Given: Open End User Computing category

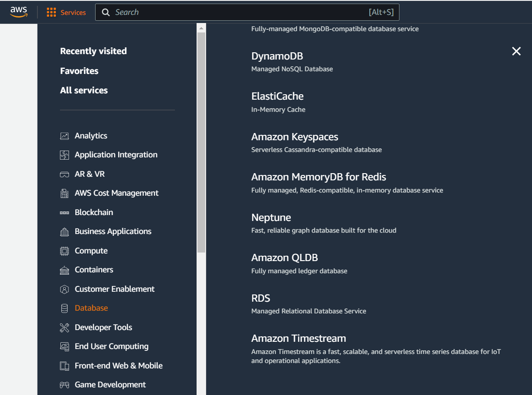Looking at the screenshot, I should coord(111,346).
